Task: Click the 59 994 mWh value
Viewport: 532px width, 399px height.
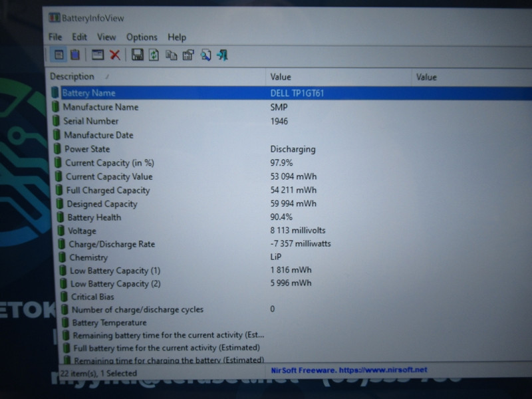Action: (293, 203)
